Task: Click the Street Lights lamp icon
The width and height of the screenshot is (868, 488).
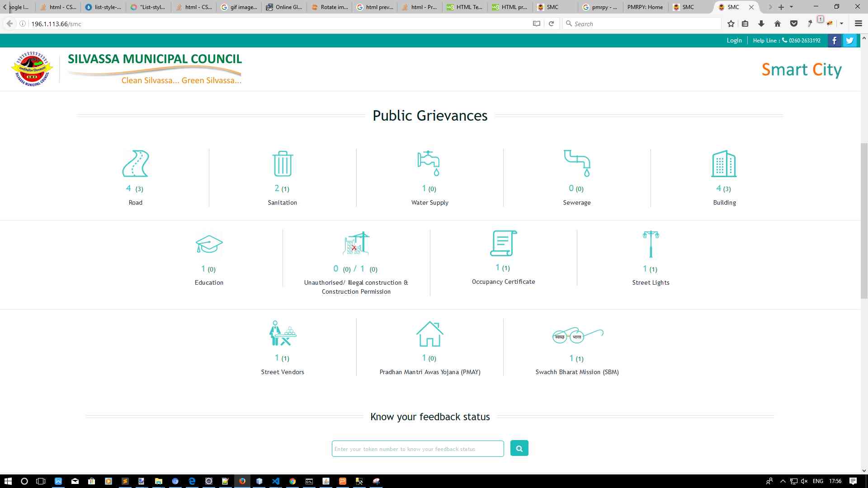Action: tap(651, 244)
